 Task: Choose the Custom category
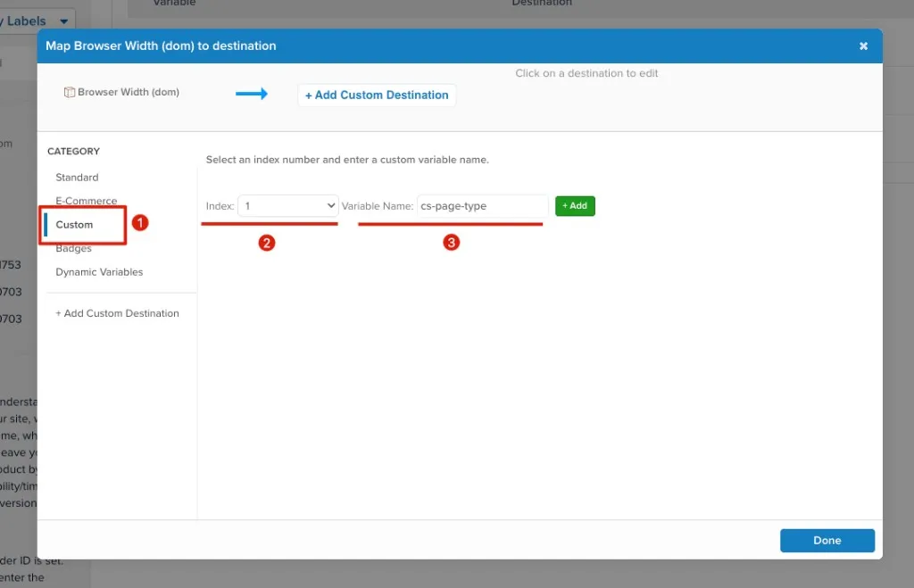point(74,225)
